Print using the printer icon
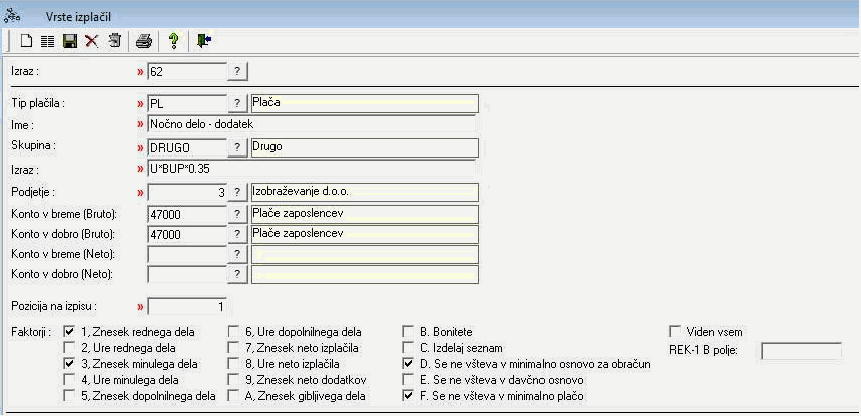Screen dimensions: 861x416 pos(143,41)
